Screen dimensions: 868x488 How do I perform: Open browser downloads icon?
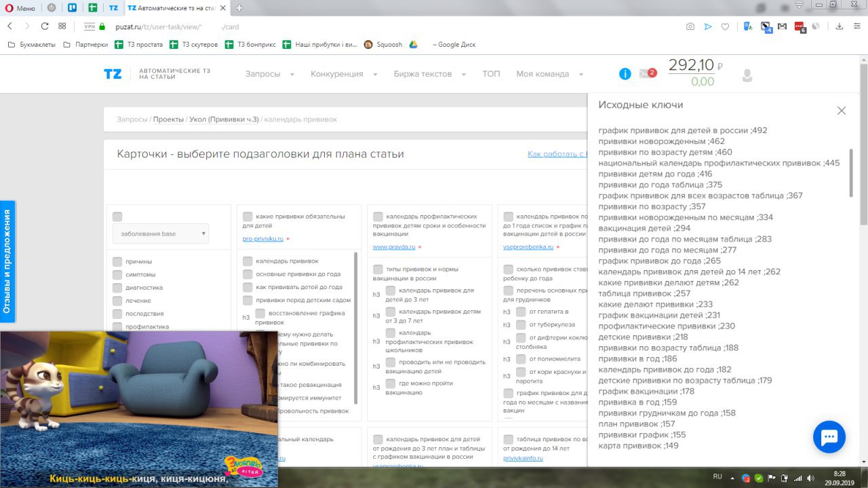click(839, 26)
